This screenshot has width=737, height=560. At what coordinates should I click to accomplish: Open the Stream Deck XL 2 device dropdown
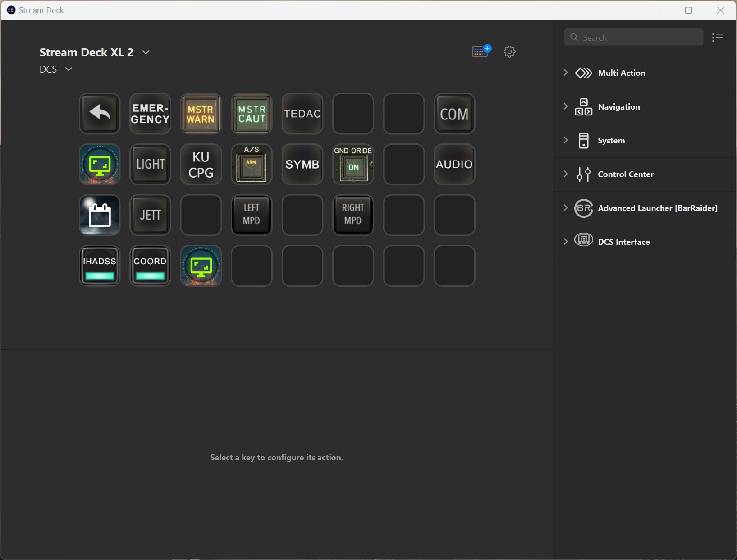(146, 52)
